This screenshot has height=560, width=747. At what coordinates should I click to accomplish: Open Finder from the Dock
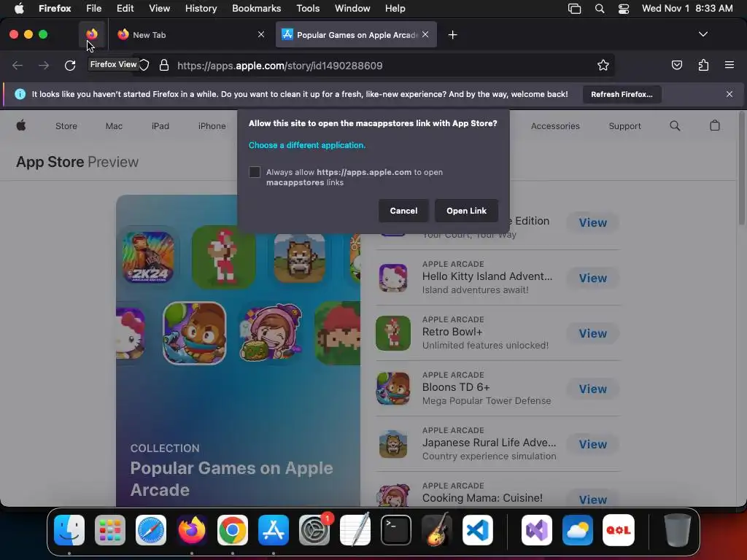(x=69, y=530)
